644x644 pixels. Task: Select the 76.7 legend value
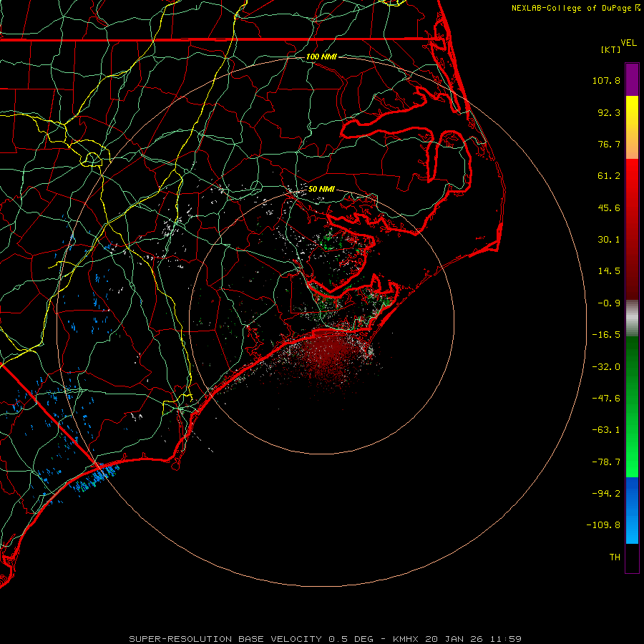coord(609,144)
